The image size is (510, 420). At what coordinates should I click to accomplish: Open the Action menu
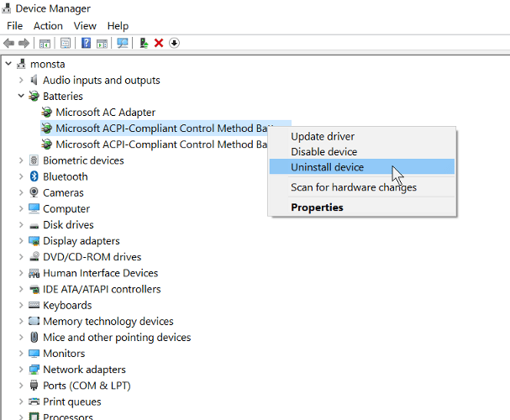pos(48,26)
